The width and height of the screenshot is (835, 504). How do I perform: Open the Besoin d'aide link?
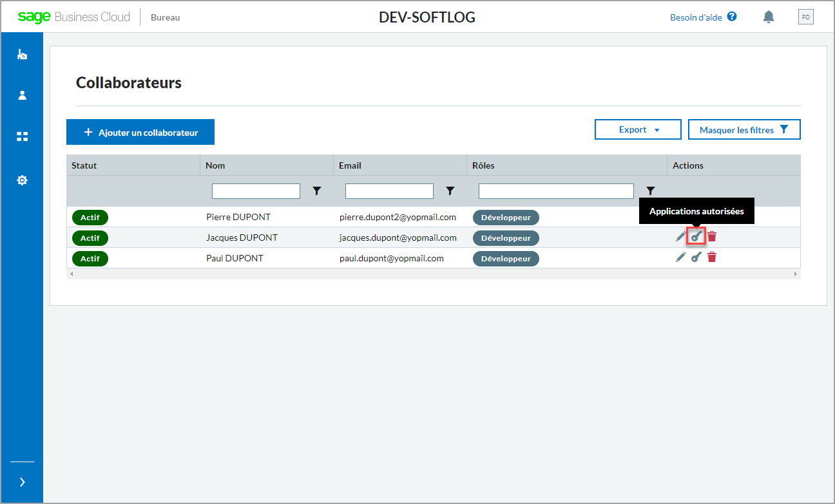(696, 17)
